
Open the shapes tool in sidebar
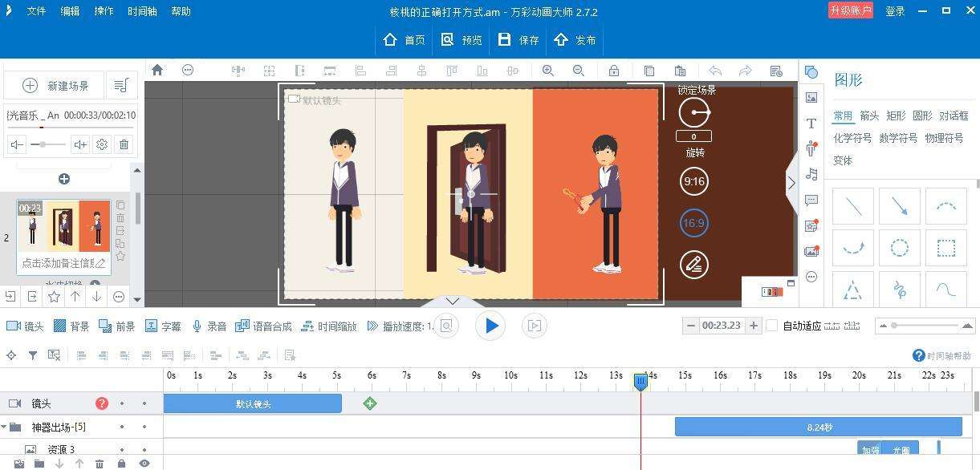click(x=811, y=72)
